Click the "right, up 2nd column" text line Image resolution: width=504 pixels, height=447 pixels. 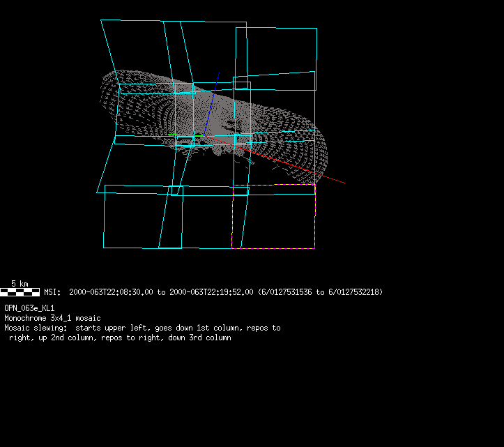coord(120,338)
